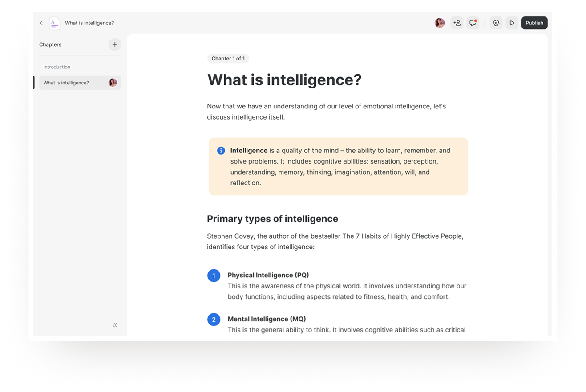The image size is (586, 392).
Task: Open the course settings gear icon
Action: (x=496, y=23)
